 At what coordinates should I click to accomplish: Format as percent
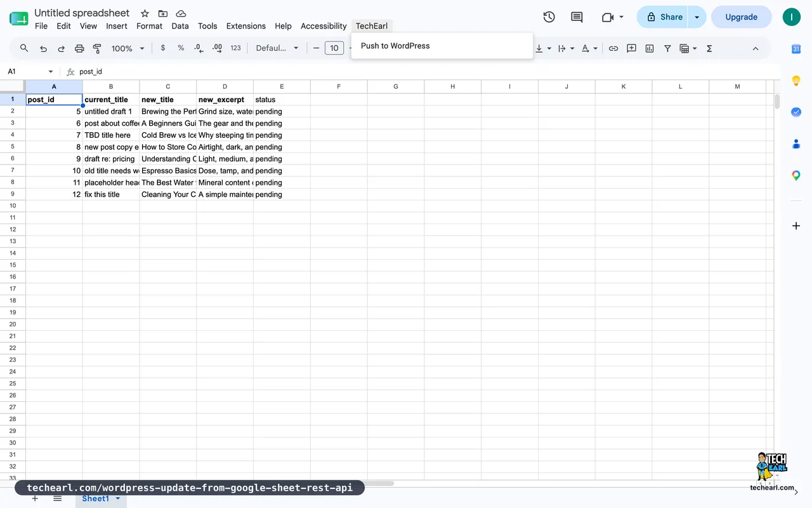181,48
